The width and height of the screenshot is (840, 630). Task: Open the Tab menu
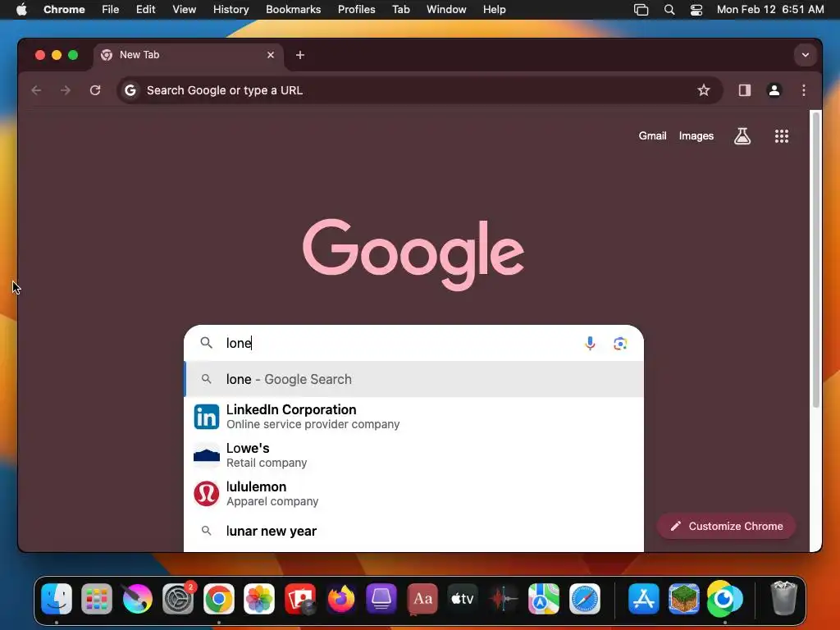pyautogui.click(x=400, y=10)
